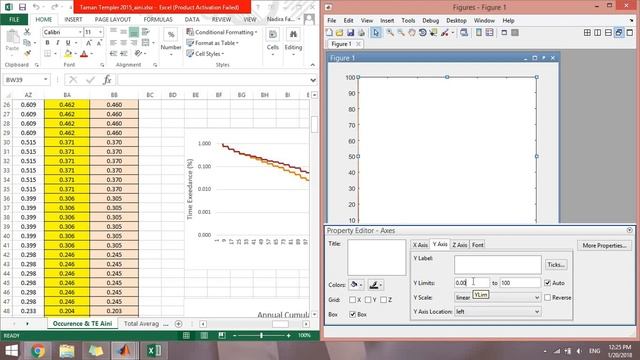This screenshot has height=360, width=640.
Task: Select the Brush data tool
Action: pos(444,33)
